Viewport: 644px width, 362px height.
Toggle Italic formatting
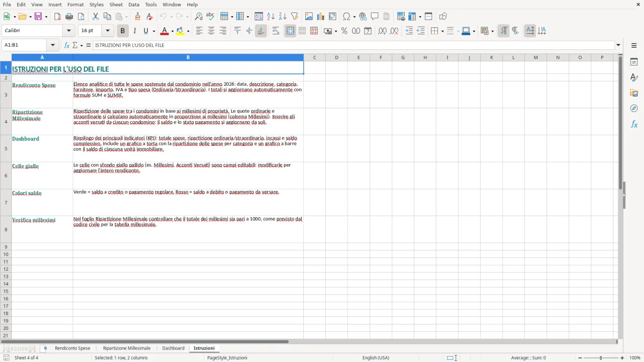(x=134, y=31)
